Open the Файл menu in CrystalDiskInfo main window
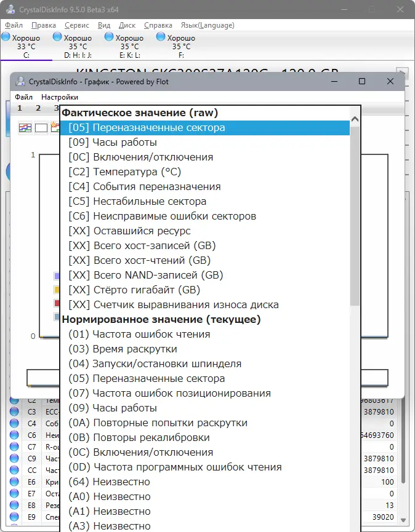 pos(14,25)
